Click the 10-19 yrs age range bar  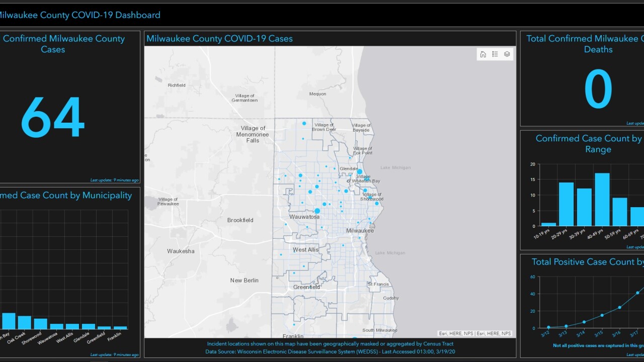pyautogui.click(x=548, y=224)
